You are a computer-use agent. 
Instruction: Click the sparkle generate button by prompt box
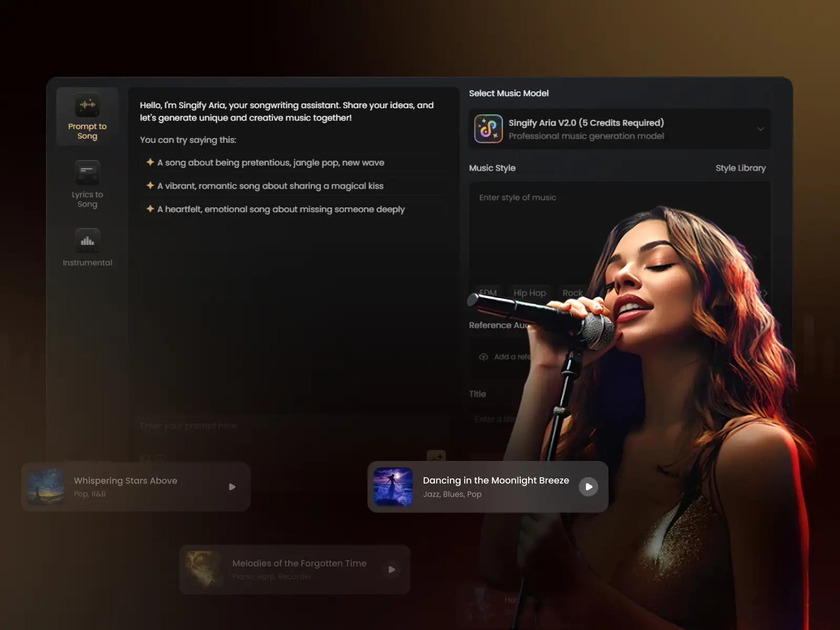pos(436,458)
